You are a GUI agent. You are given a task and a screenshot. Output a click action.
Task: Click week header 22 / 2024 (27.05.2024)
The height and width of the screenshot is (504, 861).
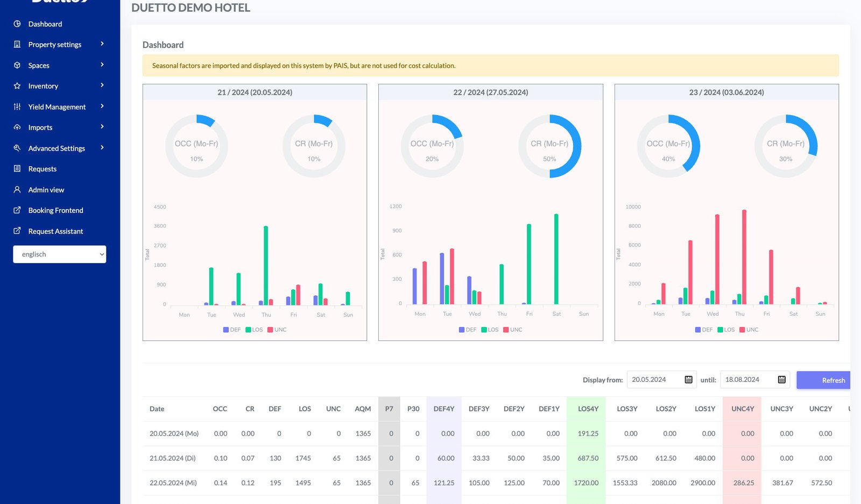pos(491,93)
